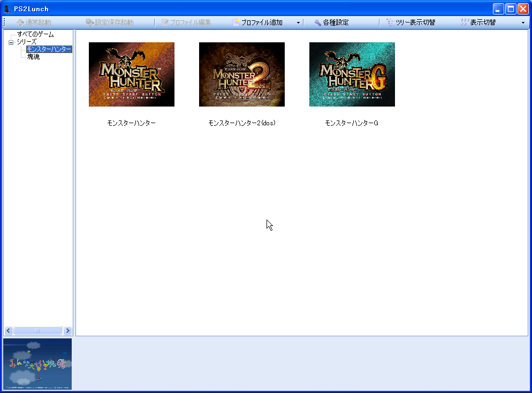The height and width of the screenshot is (393, 532).
Task: Minimize the PS2Lunch window
Action: pos(498,9)
